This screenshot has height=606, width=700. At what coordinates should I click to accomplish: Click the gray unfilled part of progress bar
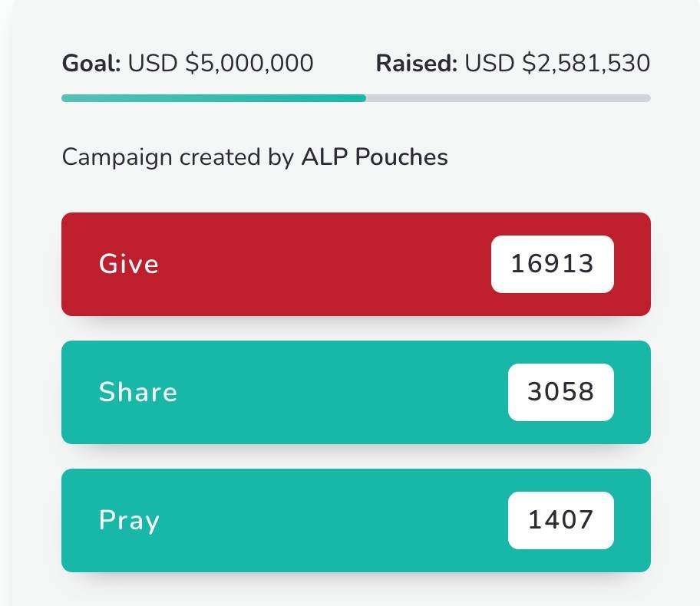point(508,98)
